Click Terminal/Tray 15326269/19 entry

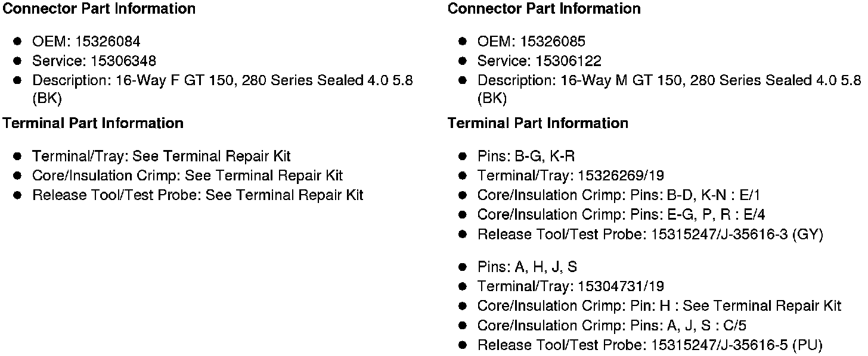click(571, 176)
